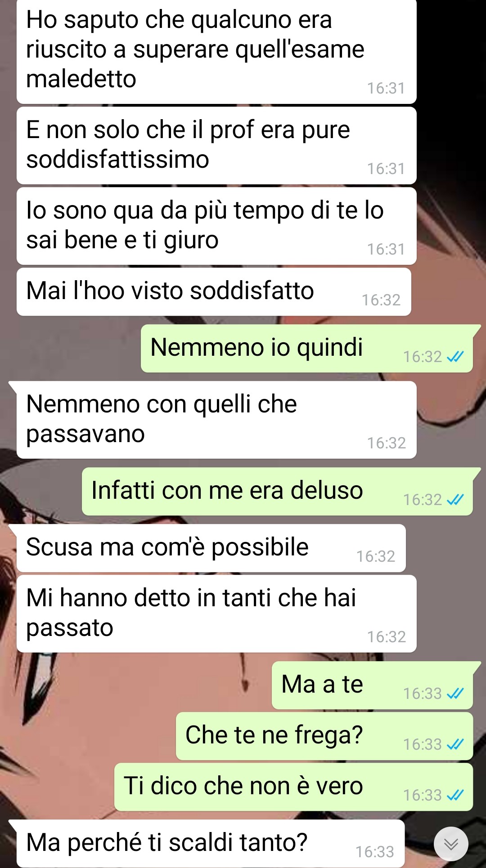
Task: Select sent bubble 'Infatti con me era deluso'
Action: pos(277,491)
